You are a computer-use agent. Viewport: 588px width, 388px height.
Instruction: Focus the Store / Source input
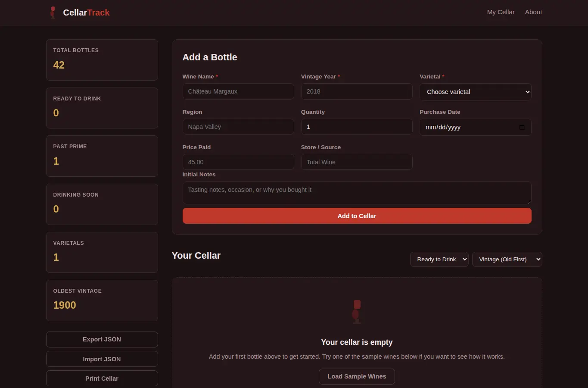pyautogui.click(x=357, y=162)
